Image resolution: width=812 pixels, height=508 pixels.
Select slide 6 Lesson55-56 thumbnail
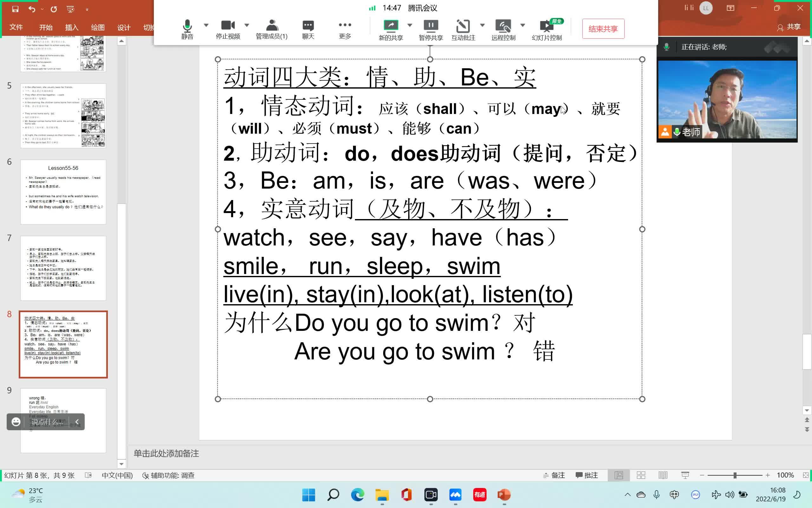tap(63, 192)
